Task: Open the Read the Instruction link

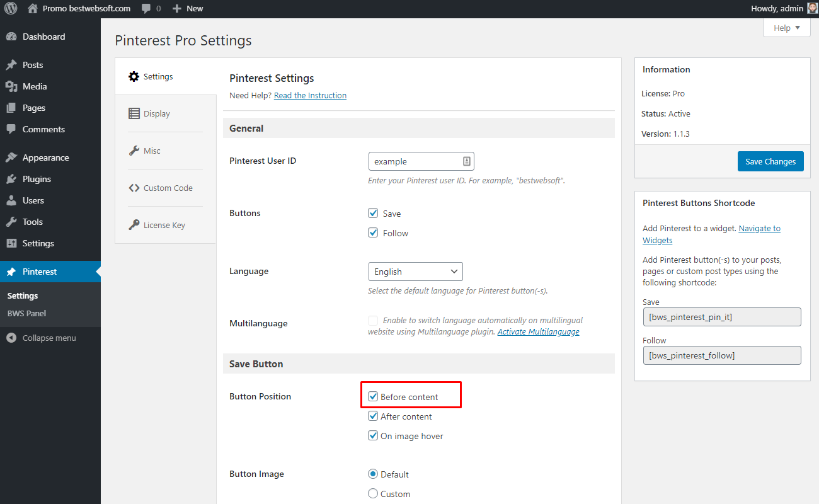Action: (x=310, y=96)
